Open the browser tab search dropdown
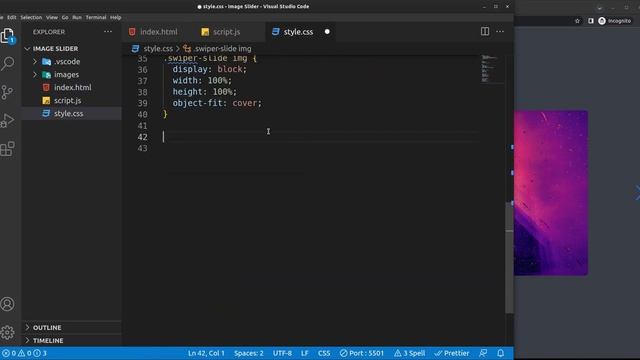The height and width of the screenshot is (360, 640). pos(599,7)
